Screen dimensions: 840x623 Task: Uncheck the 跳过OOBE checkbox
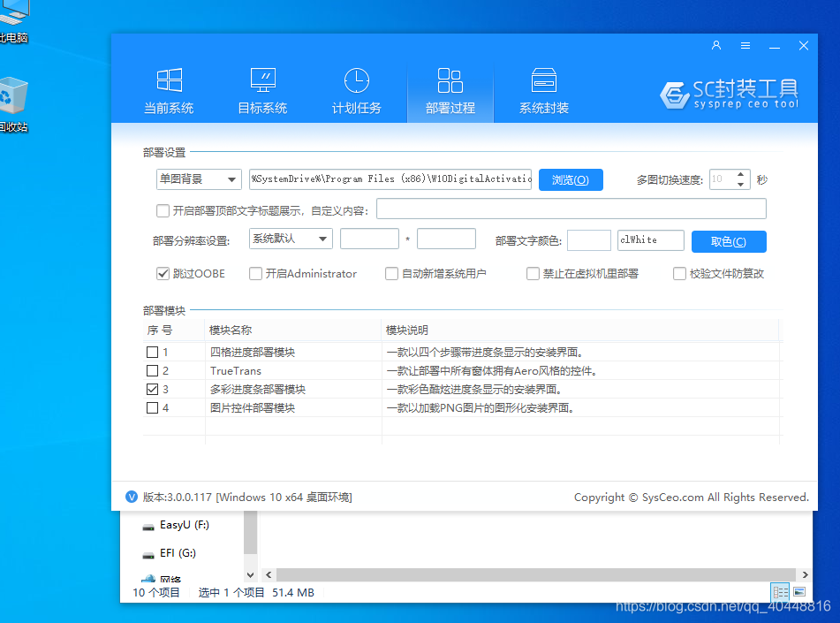pyautogui.click(x=163, y=273)
